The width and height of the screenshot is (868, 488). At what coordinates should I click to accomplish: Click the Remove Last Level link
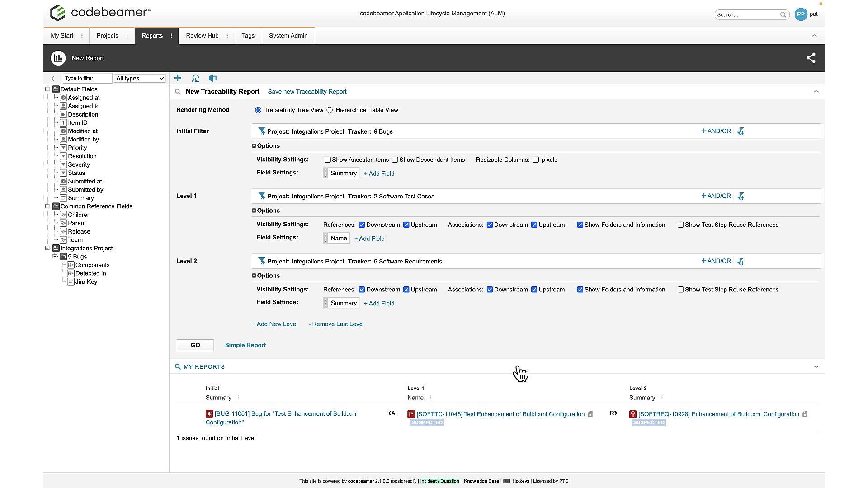336,324
